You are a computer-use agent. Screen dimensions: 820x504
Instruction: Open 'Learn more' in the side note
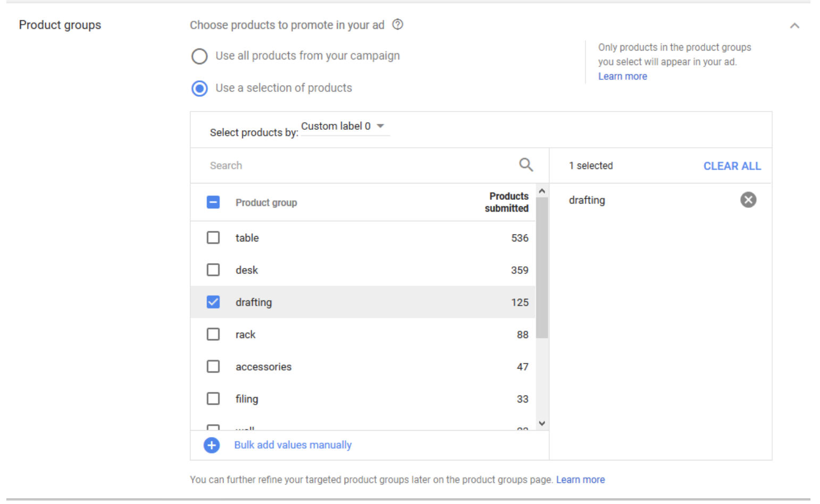click(622, 76)
